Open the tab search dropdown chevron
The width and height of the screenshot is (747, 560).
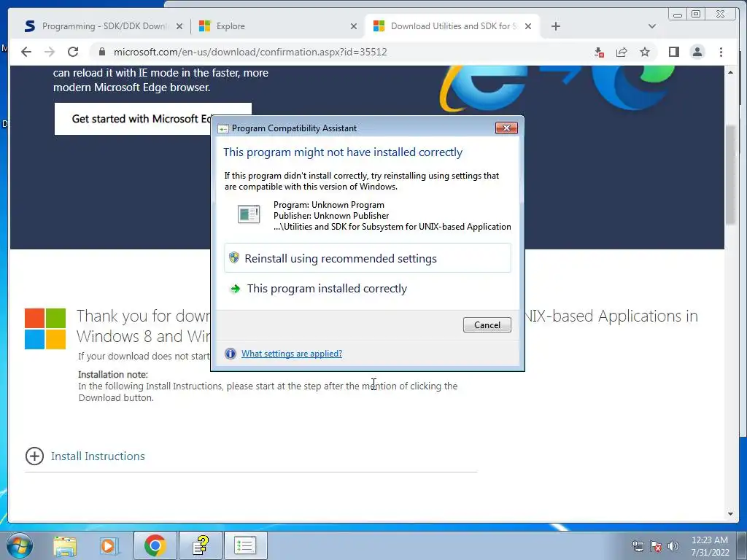coord(651,26)
